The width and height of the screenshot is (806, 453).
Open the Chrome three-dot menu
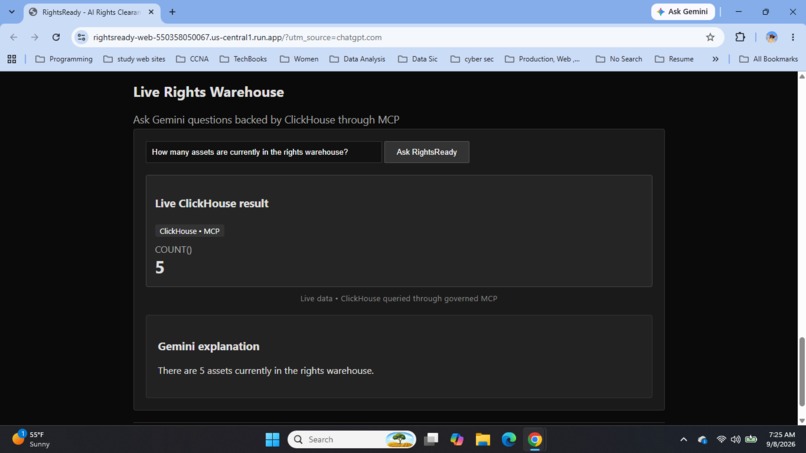793,37
